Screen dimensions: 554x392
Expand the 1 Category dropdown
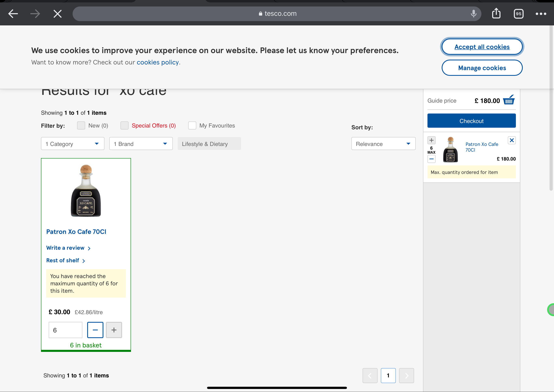(72, 144)
